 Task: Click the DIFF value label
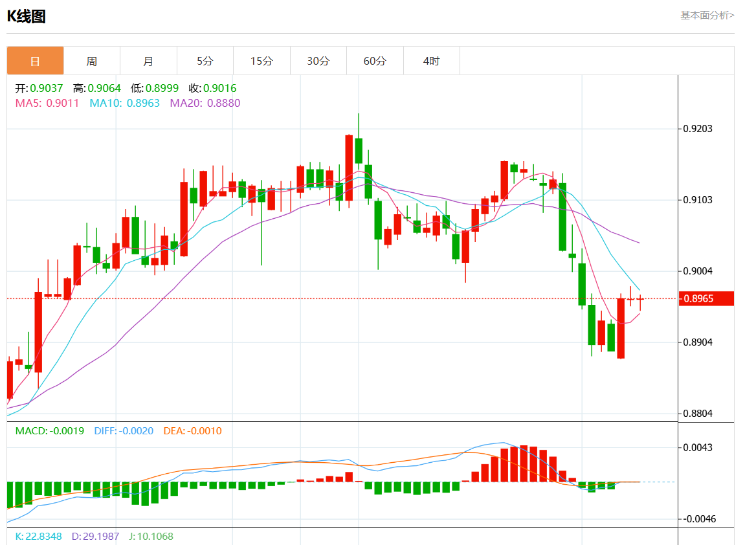pos(124,431)
